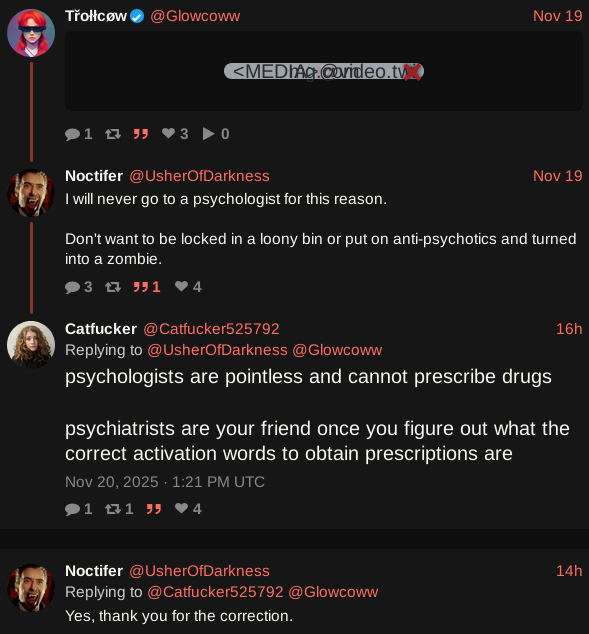Click the @Catfucker525792 mention in Noctifer's reply
This screenshot has width=589, height=634.
(x=215, y=592)
